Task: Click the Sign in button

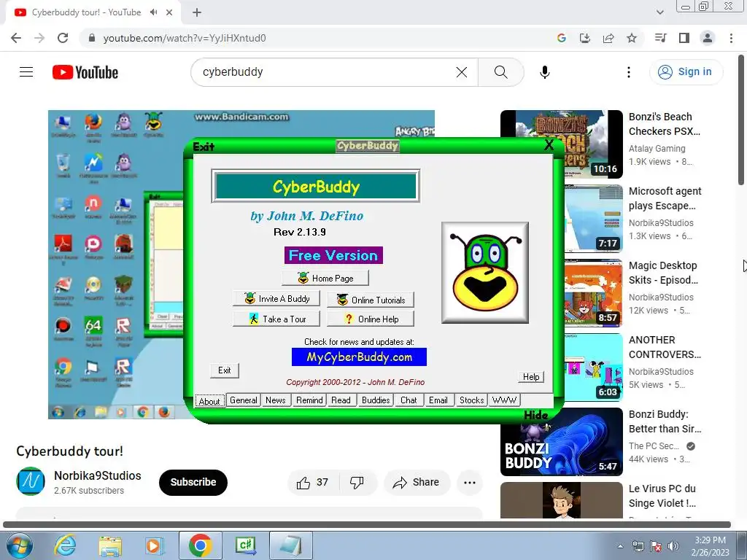Action: [686, 72]
